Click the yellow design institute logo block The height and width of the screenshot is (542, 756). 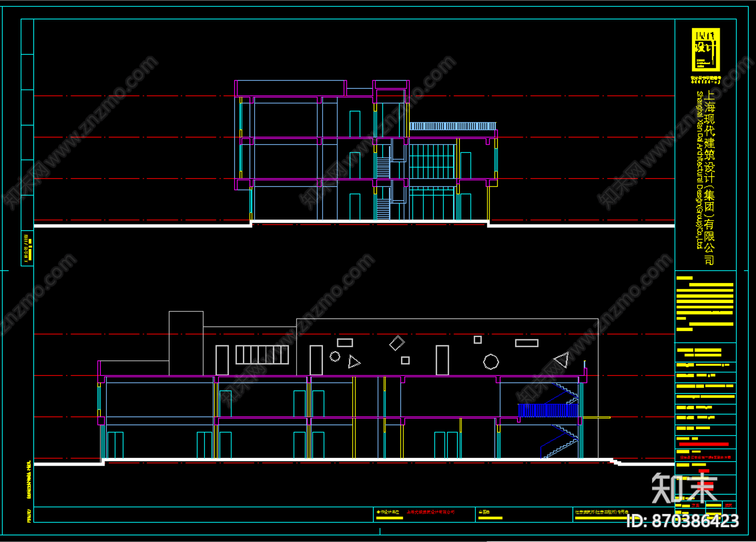(706, 50)
